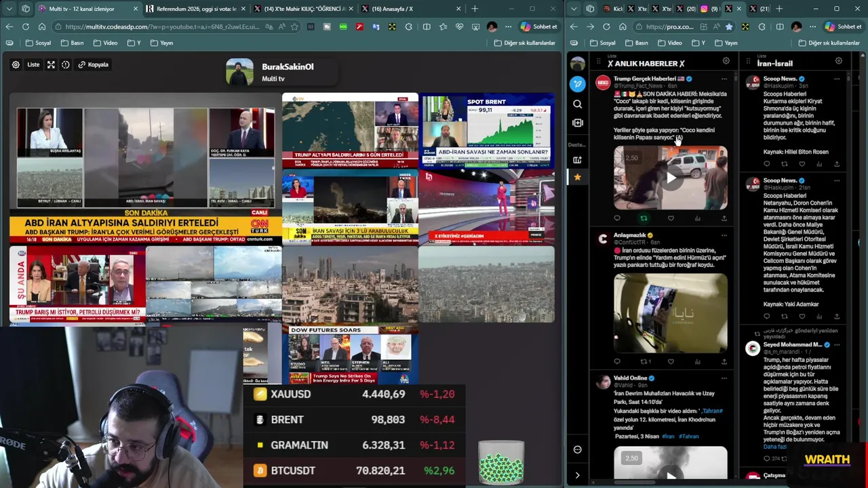The height and width of the screenshot is (488, 868).
Task: Toggle repost on Trump Gerçek Haberleri post
Action: pos(644,218)
